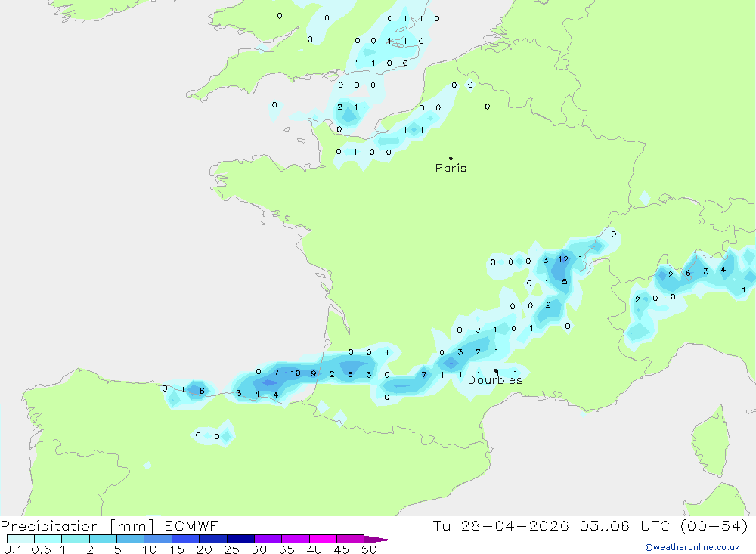The height and width of the screenshot is (554, 756).
Task: Pick the blue 10 mm legend swatch
Action: pos(158,539)
